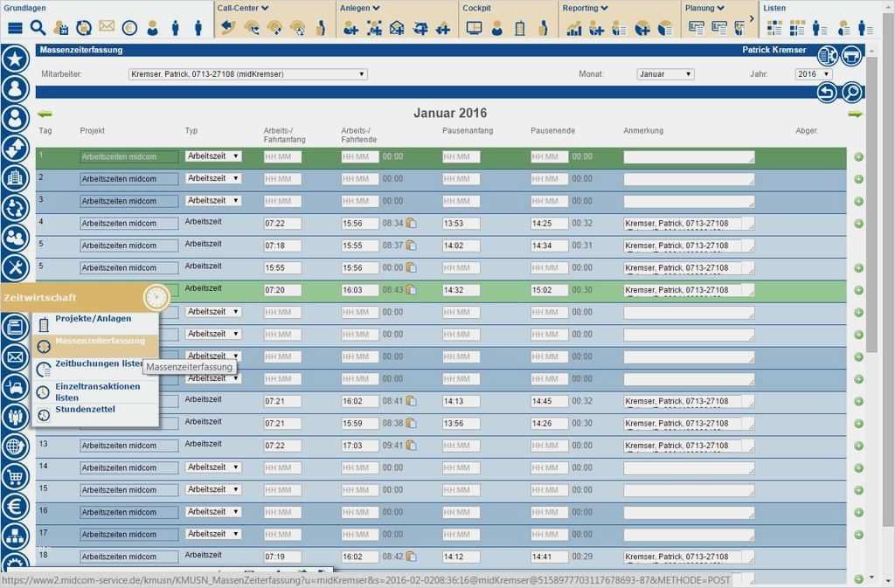895x588 pixels.
Task: Select the magnifying glass search icon in Grundlagen toolbar
Action: click(x=37, y=26)
